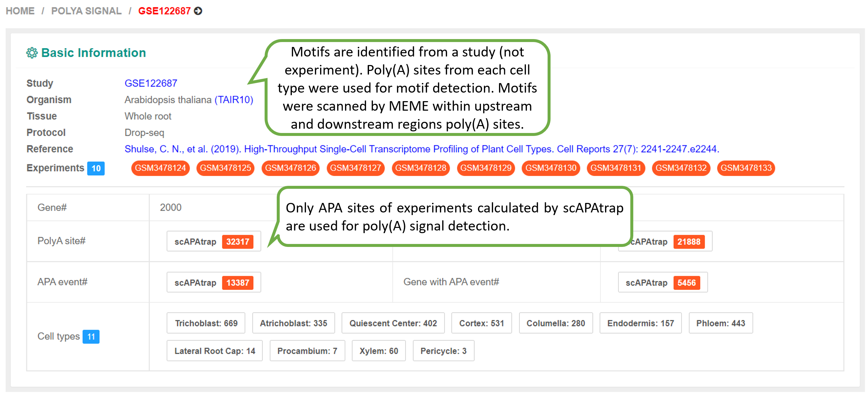This screenshot has height=396, width=868.
Task: Select the Pericycle: 3 cell type
Action: (444, 351)
